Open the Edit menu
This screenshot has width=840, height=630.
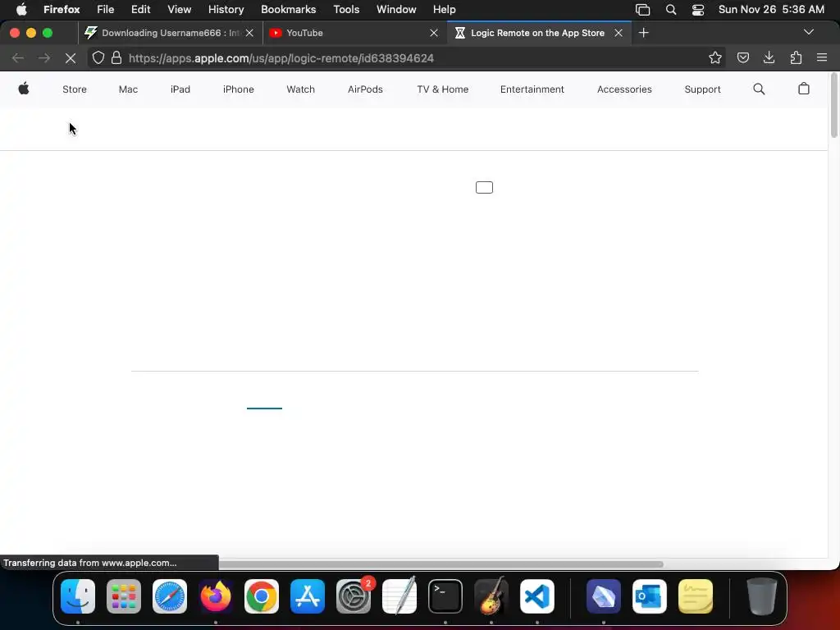[x=141, y=10]
